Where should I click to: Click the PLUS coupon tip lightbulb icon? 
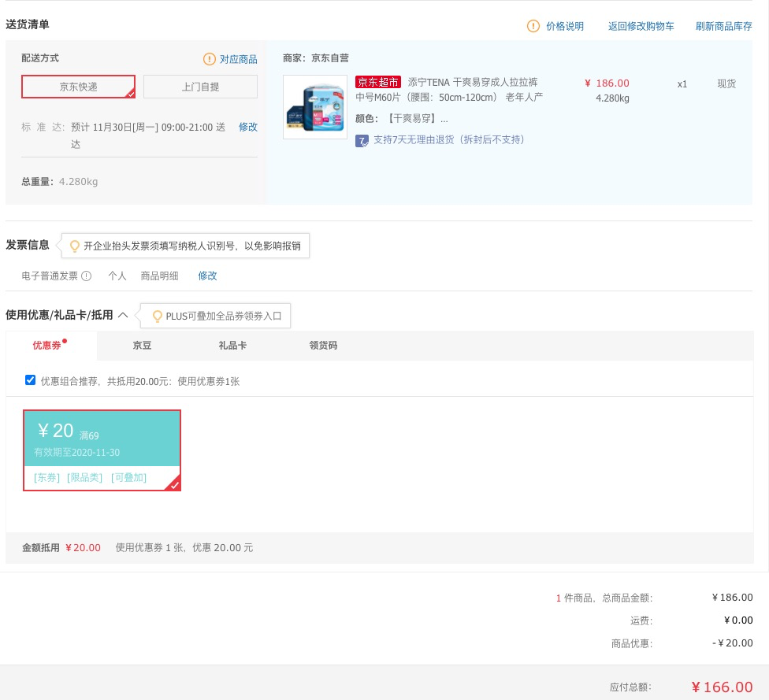click(x=158, y=317)
